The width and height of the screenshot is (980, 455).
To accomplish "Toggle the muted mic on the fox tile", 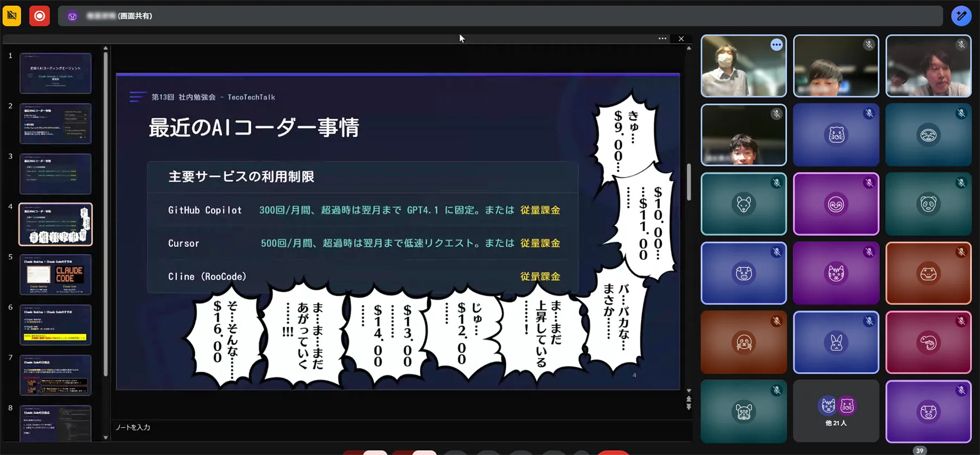I will [777, 183].
